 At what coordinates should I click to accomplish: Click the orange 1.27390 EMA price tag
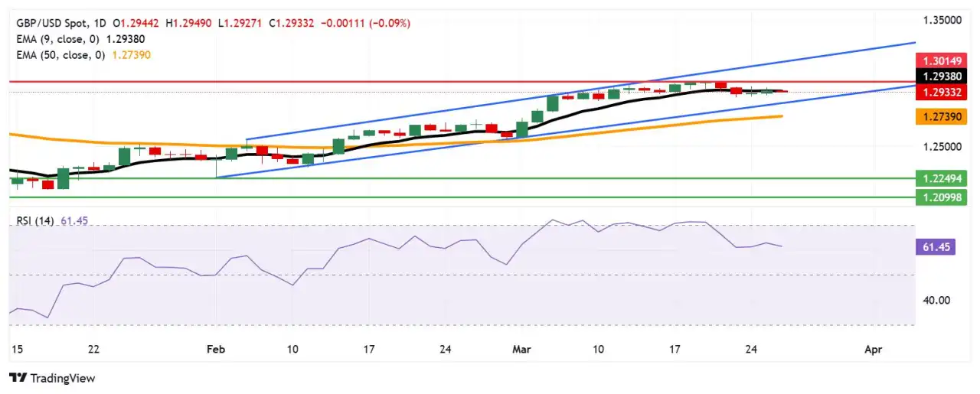[x=934, y=116]
